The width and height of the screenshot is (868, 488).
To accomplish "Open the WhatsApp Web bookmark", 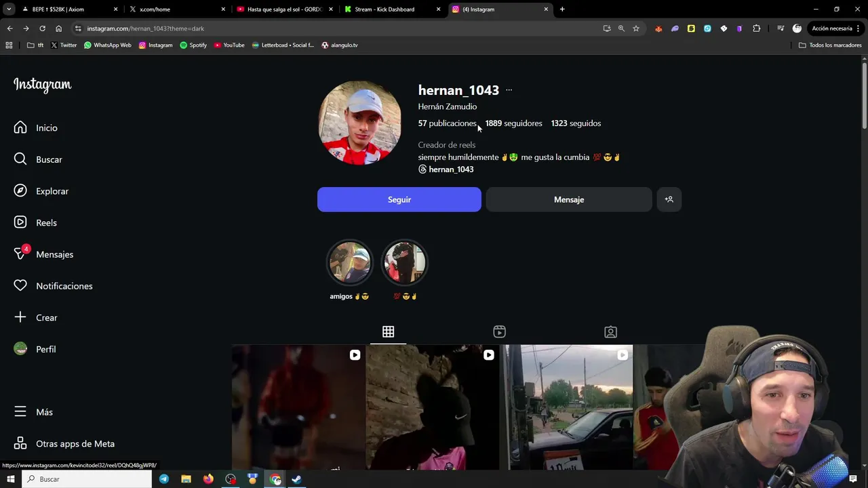I will pos(107,45).
